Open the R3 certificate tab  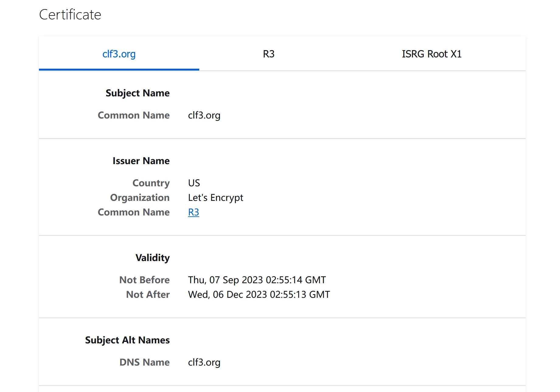pyautogui.click(x=269, y=54)
